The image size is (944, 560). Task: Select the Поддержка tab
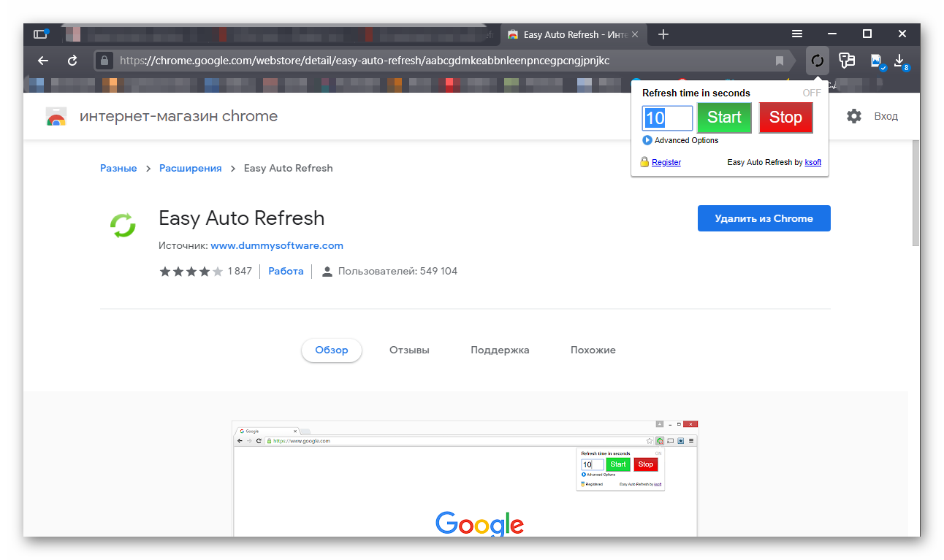pos(500,350)
